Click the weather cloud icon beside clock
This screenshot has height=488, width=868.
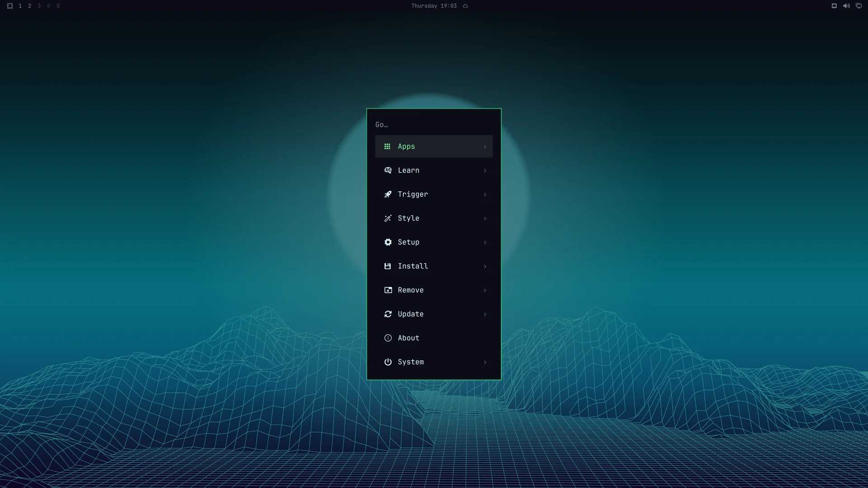(465, 6)
